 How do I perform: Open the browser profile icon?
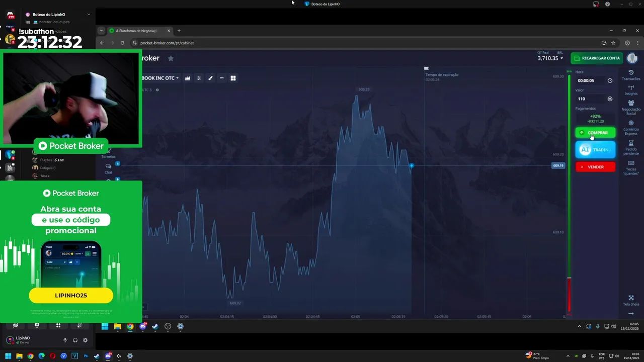(627, 43)
